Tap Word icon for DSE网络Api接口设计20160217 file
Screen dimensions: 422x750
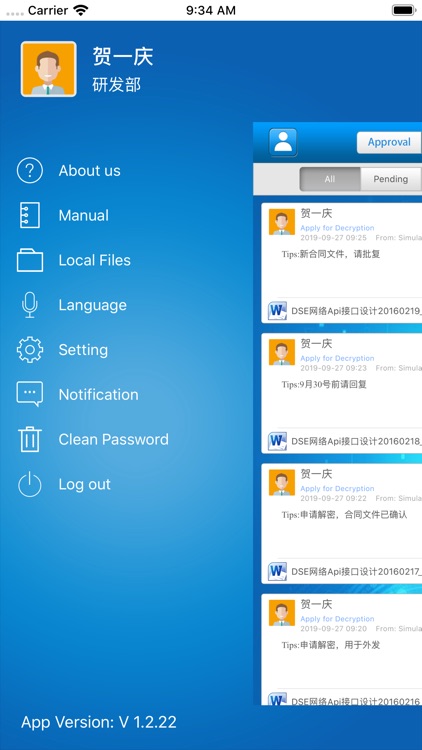click(x=278, y=572)
